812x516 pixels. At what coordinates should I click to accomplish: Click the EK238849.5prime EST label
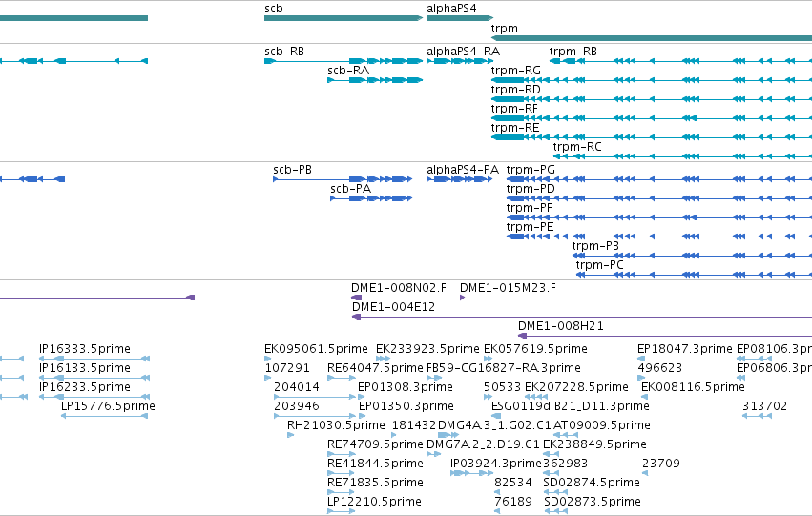594,445
